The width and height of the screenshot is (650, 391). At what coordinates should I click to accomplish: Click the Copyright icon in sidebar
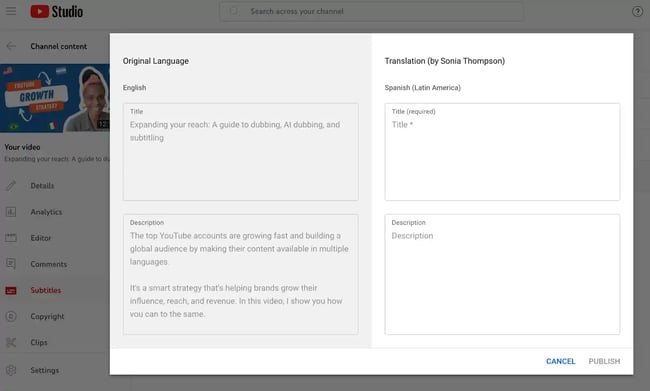point(11,316)
